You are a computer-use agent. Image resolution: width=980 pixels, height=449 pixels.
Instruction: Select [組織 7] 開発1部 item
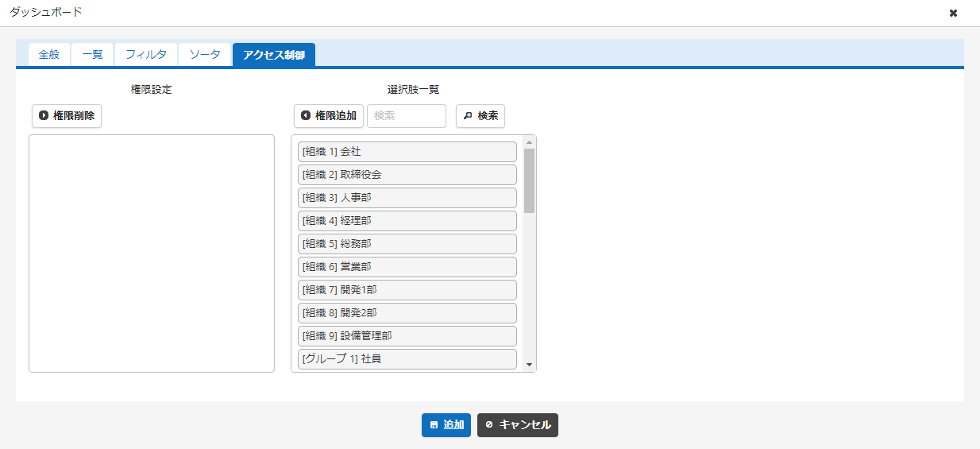coord(407,289)
